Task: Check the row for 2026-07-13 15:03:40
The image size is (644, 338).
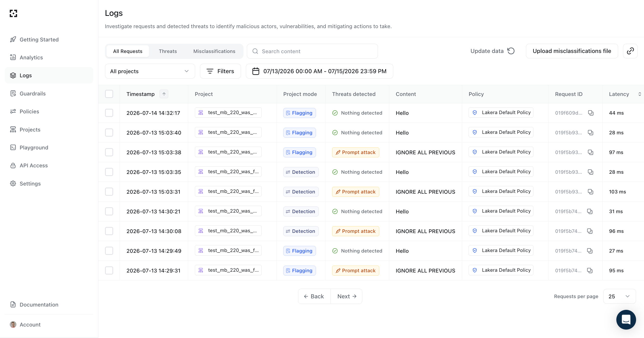Action: pos(109,133)
